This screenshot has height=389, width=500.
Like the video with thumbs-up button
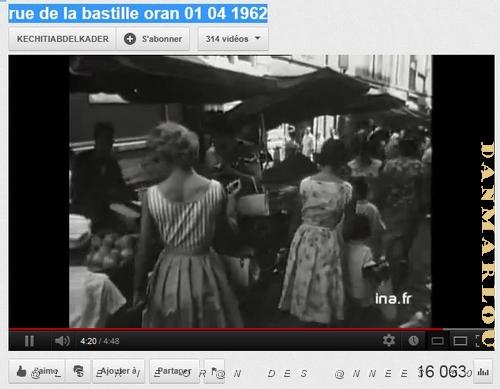(x=37, y=371)
